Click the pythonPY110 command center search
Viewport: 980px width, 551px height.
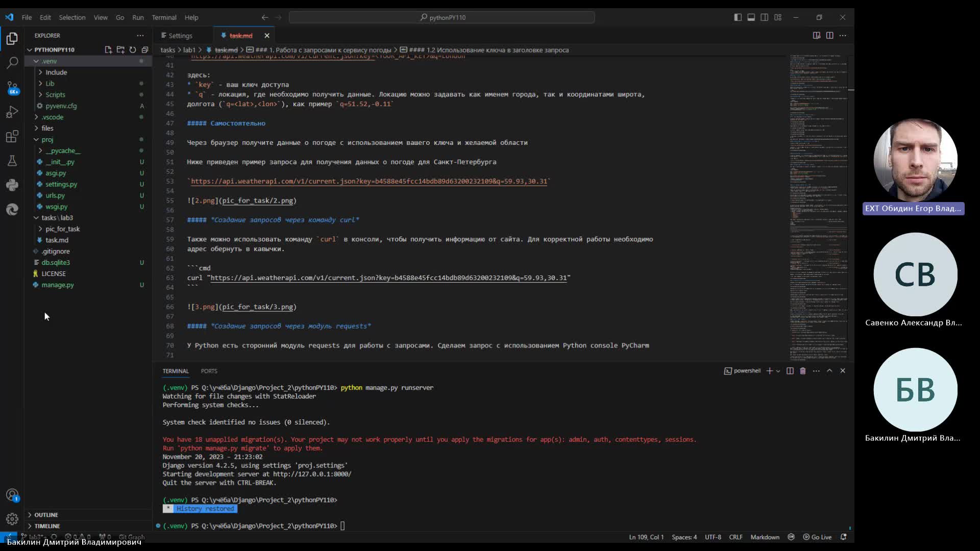[442, 17]
